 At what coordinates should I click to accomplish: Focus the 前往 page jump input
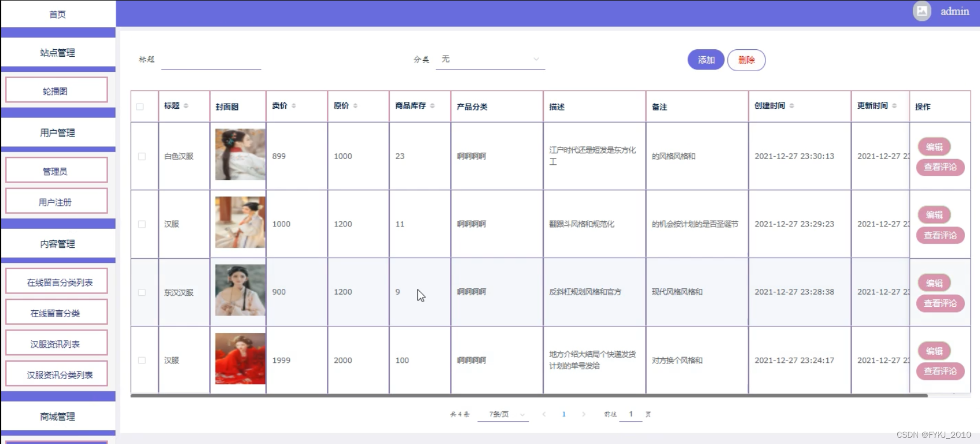click(631, 414)
